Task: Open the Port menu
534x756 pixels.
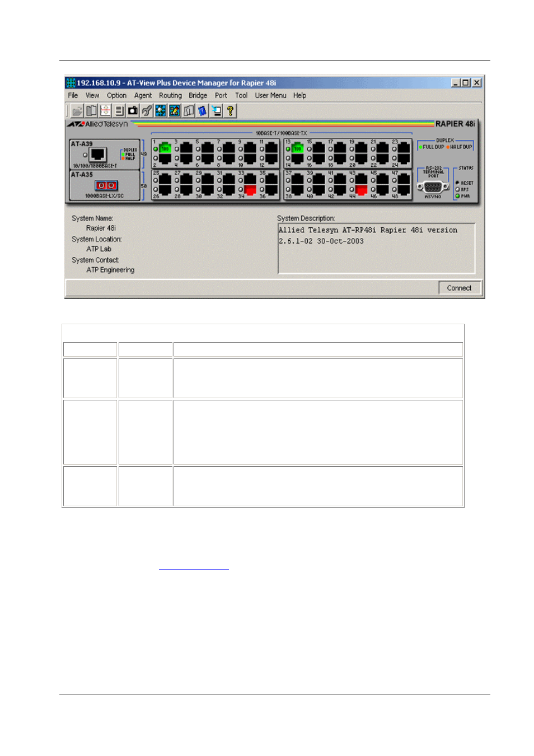Action: 221,96
